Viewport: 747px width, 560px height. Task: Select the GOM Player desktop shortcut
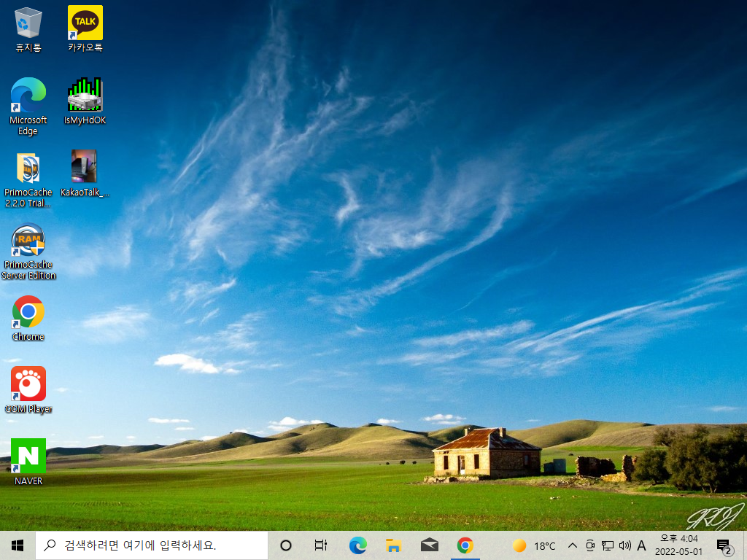pyautogui.click(x=28, y=390)
